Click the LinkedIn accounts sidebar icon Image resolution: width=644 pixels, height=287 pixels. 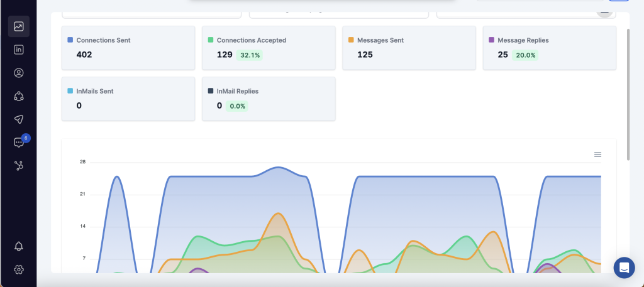(x=19, y=50)
